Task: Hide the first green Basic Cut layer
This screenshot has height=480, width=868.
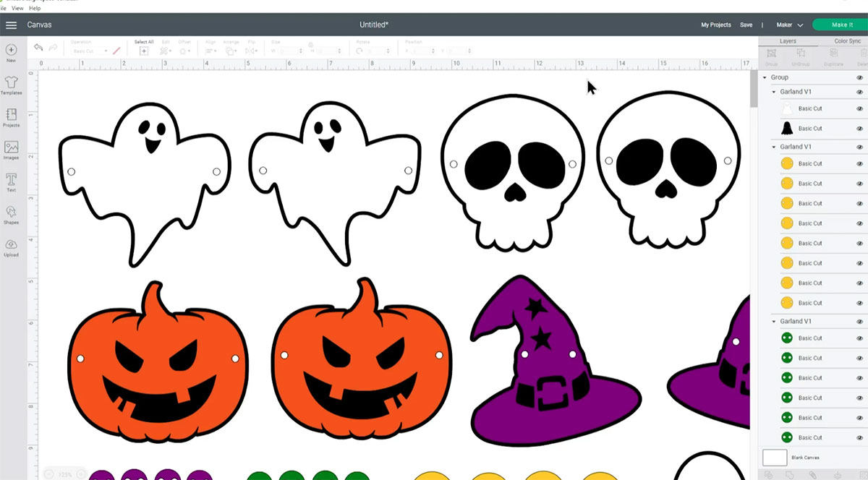Action: click(860, 338)
